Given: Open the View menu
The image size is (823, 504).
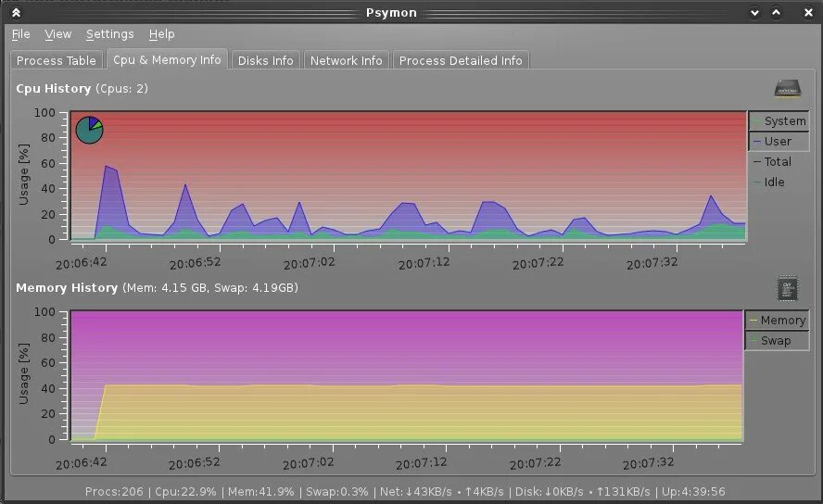Looking at the screenshot, I should click(57, 34).
